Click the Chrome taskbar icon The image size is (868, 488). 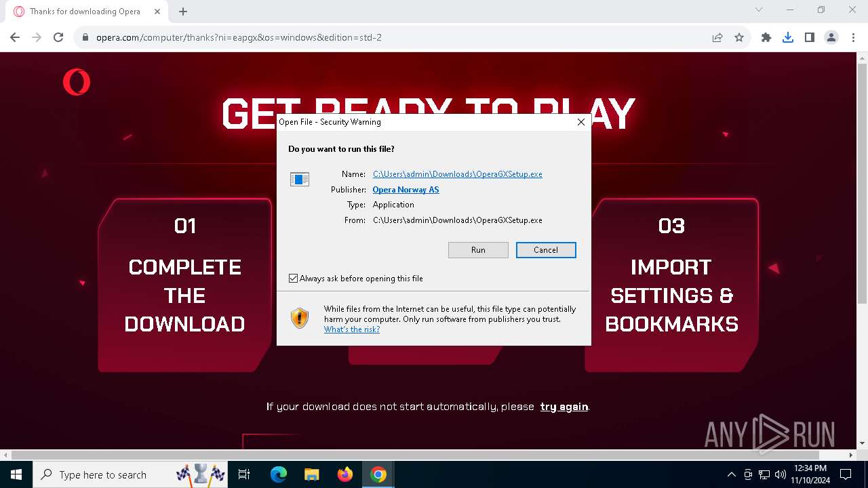tap(378, 474)
